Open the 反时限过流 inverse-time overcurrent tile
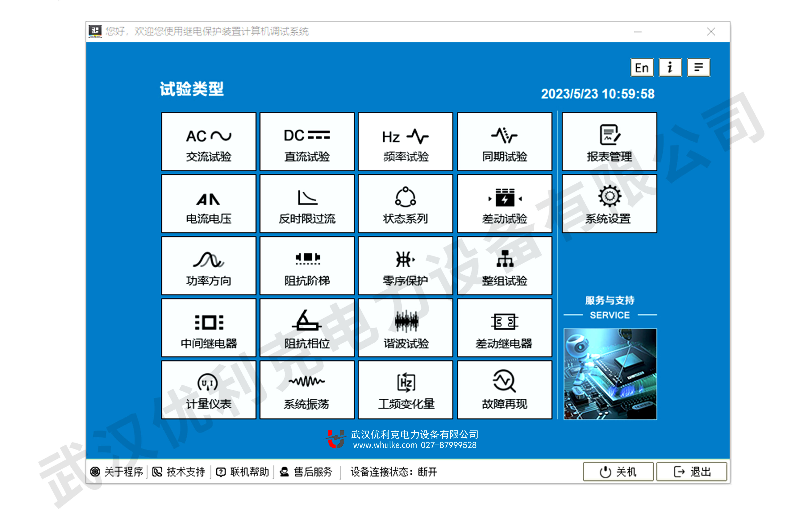Viewport: 800px width, 532px height. 307,204
